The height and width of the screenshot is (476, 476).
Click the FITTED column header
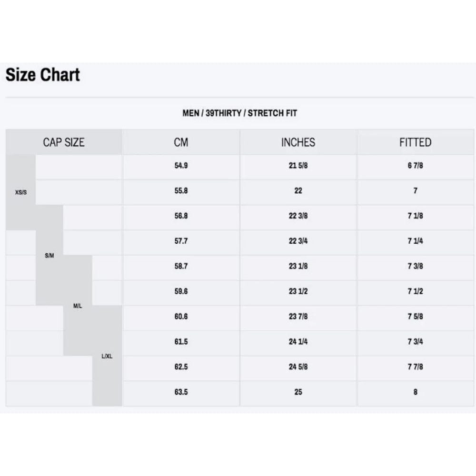click(x=415, y=142)
